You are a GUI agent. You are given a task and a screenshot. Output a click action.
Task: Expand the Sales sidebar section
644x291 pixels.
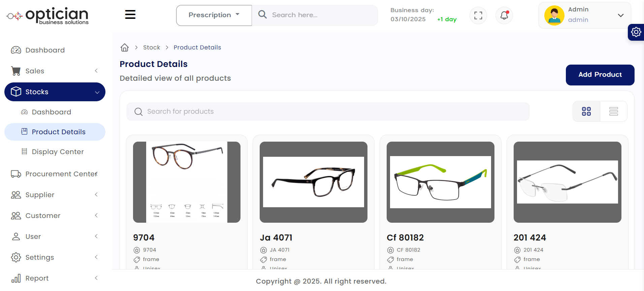point(55,71)
